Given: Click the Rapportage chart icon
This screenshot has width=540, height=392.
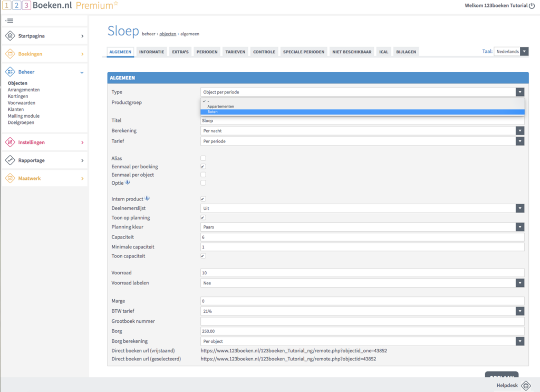Looking at the screenshot, I should coord(11,160).
